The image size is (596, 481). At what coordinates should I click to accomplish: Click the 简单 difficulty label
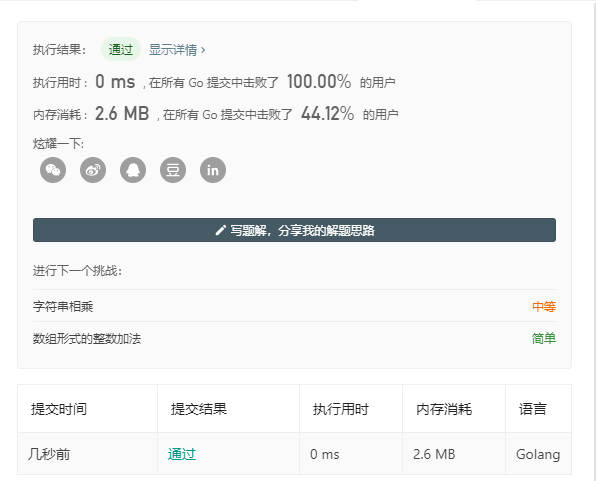pyautogui.click(x=544, y=338)
